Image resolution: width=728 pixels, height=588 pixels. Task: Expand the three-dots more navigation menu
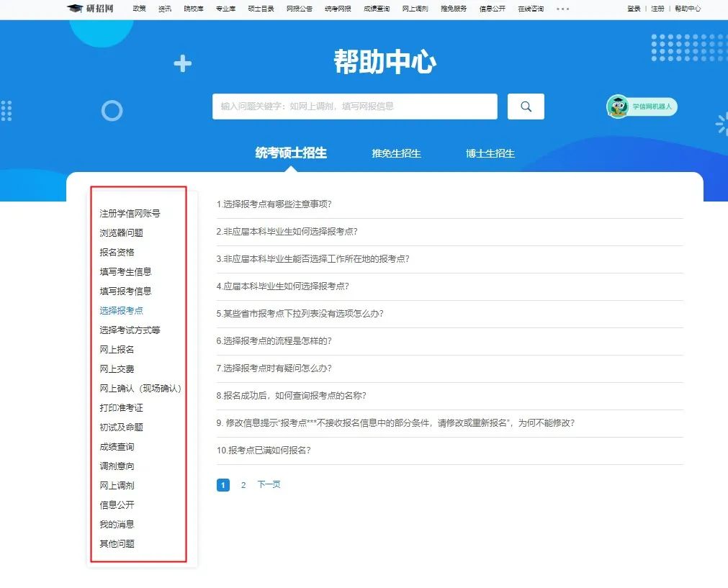click(x=562, y=9)
